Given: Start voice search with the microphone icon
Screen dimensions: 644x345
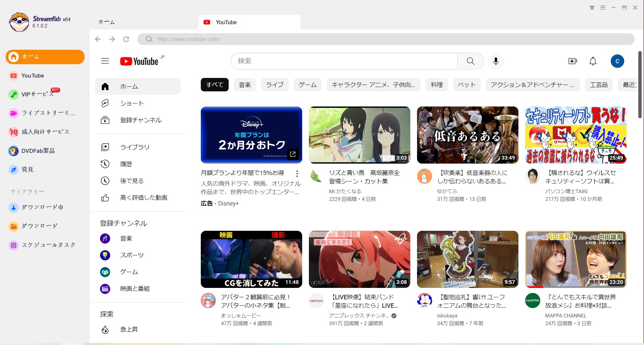Looking at the screenshot, I should pos(496,61).
